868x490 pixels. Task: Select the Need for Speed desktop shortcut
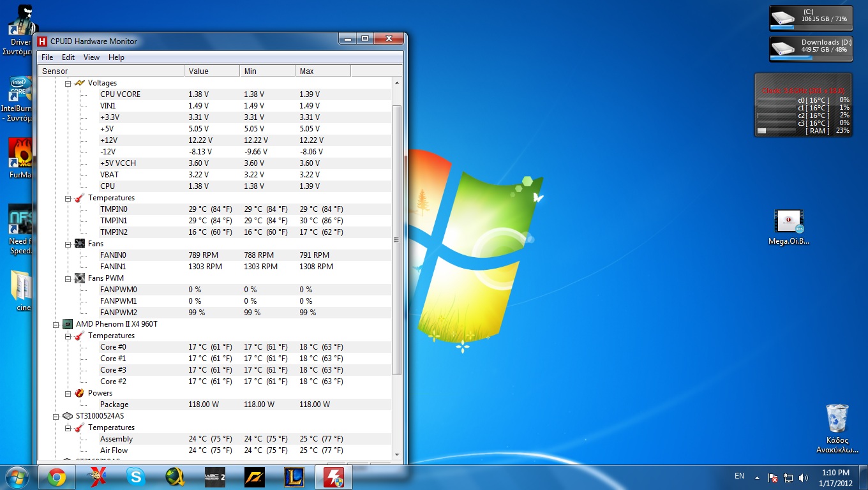[x=19, y=230]
